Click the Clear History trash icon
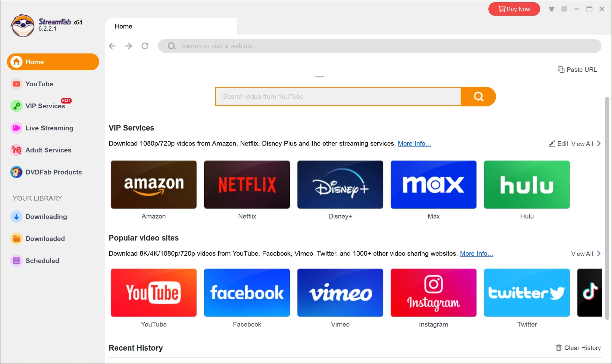 (x=559, y=348)
